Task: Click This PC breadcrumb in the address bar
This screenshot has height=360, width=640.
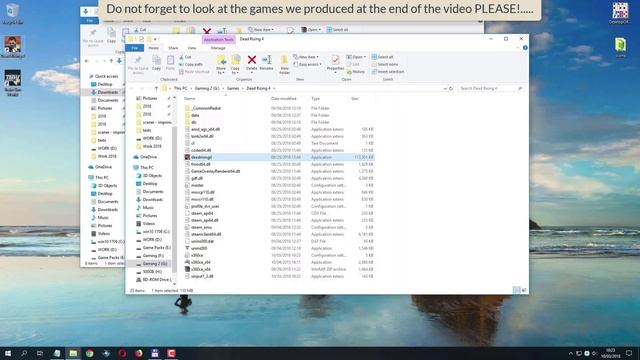Action: (180, 89)
